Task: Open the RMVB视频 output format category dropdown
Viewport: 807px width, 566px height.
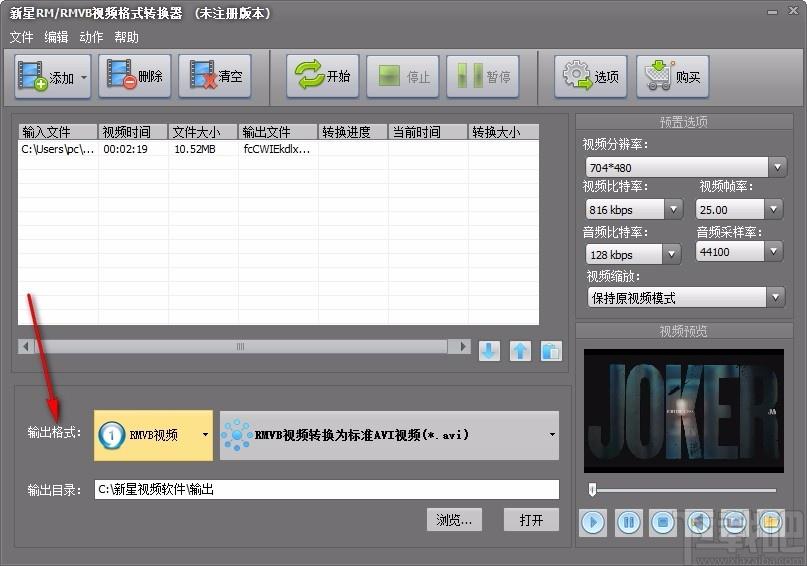Action: point(153,435)
